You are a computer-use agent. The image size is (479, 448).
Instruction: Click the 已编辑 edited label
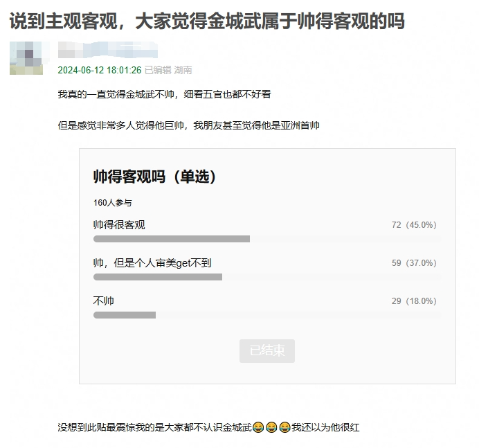click(x=158, y=70)
